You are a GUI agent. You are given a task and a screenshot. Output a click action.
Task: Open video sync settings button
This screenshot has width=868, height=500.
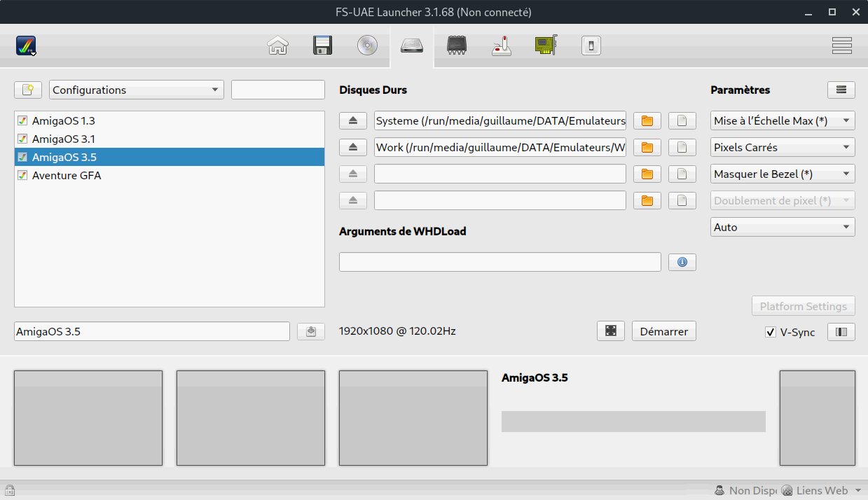coord(841,332)
